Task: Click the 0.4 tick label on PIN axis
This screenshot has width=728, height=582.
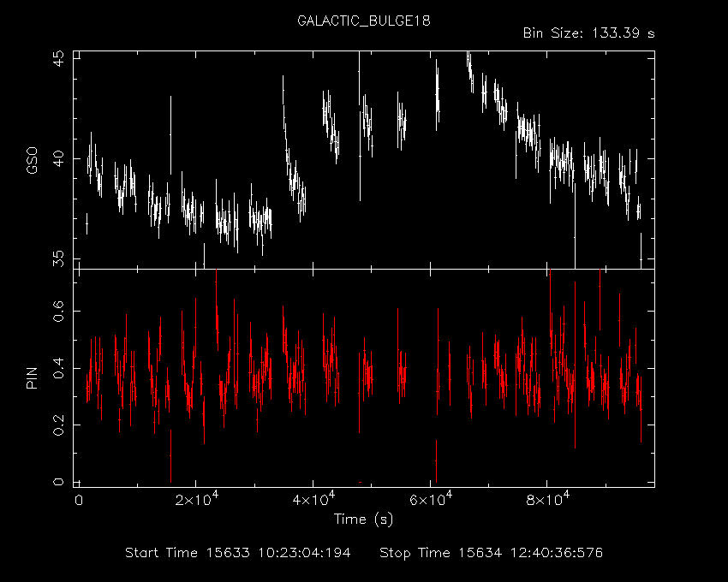Action: (x=59, y=368)
